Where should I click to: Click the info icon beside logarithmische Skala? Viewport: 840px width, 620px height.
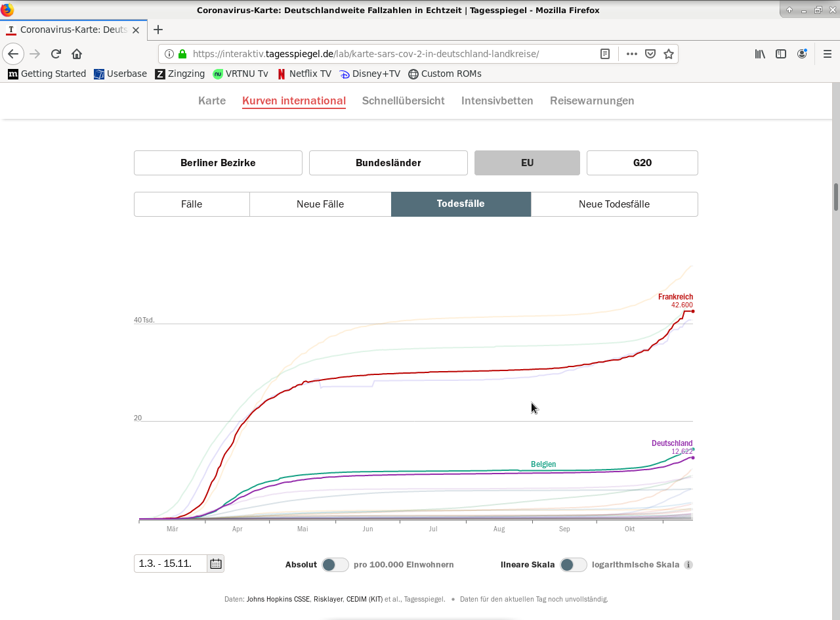[688, 565]
